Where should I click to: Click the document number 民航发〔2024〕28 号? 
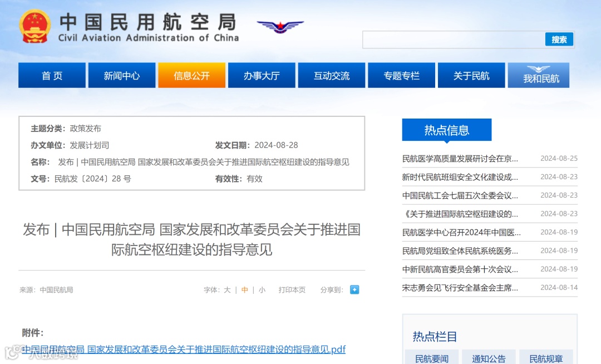click(x=93, y=179)
